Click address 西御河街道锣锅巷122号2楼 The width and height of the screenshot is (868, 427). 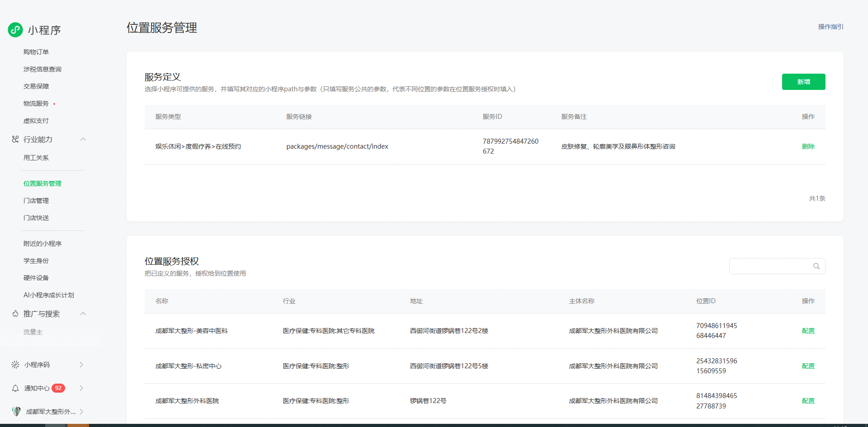click(449, 331)
